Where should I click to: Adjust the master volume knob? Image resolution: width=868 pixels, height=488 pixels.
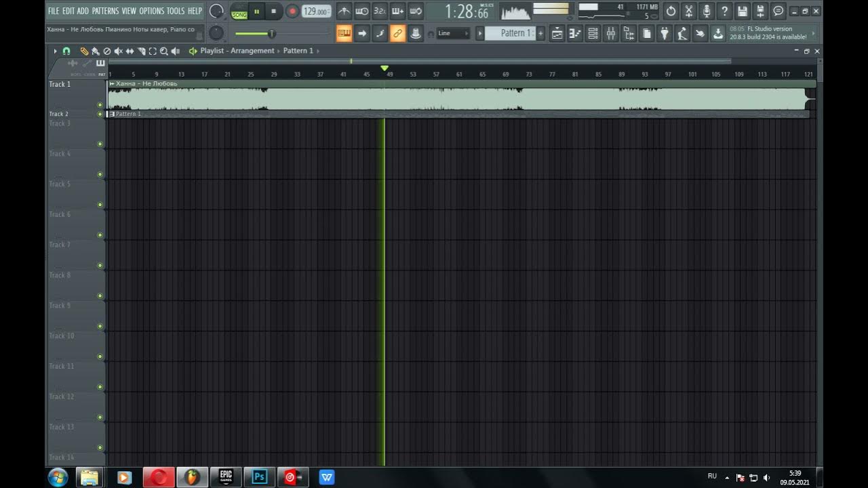[x=216, y=11]
